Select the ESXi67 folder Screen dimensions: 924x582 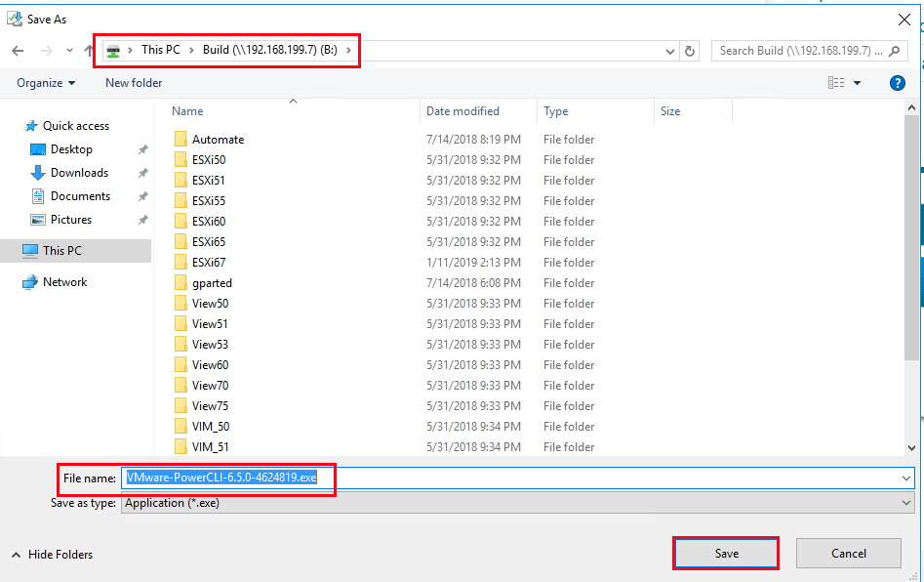click(209, 263)
